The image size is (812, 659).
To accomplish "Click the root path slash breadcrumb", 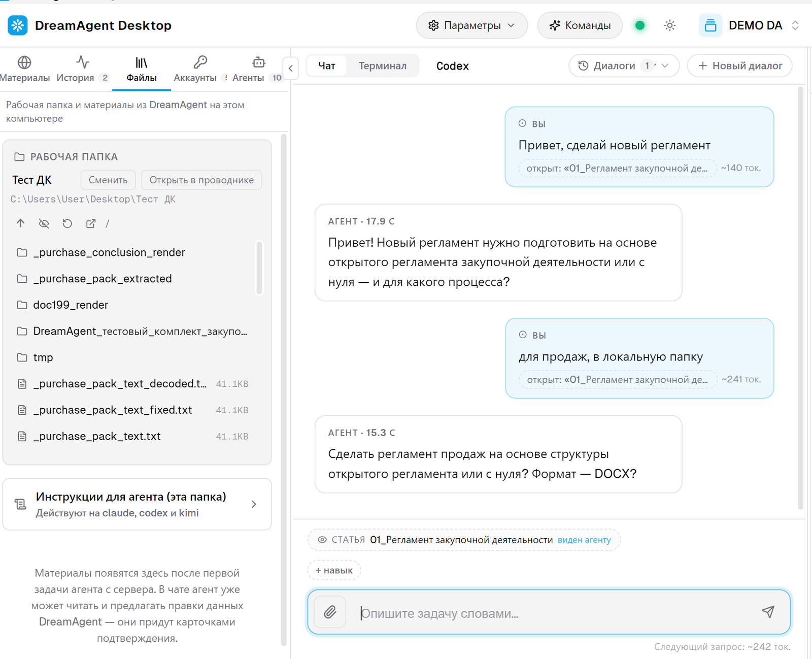I will click(x=108, y=223).
